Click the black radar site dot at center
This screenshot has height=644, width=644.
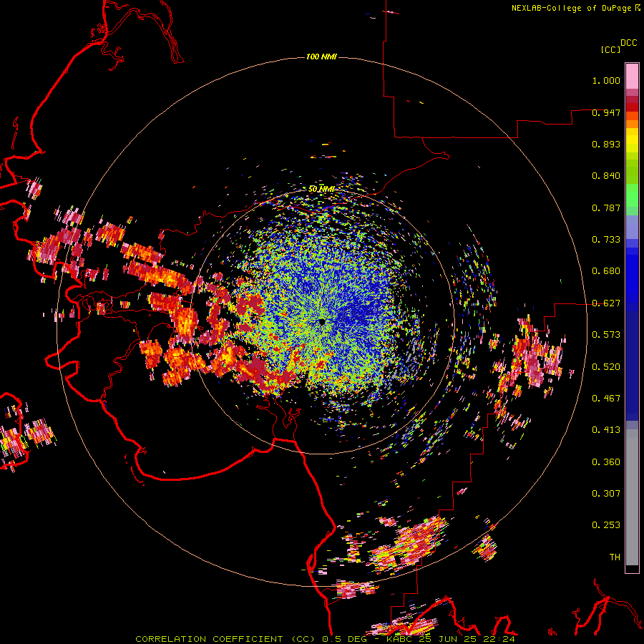tap(322, 322)
